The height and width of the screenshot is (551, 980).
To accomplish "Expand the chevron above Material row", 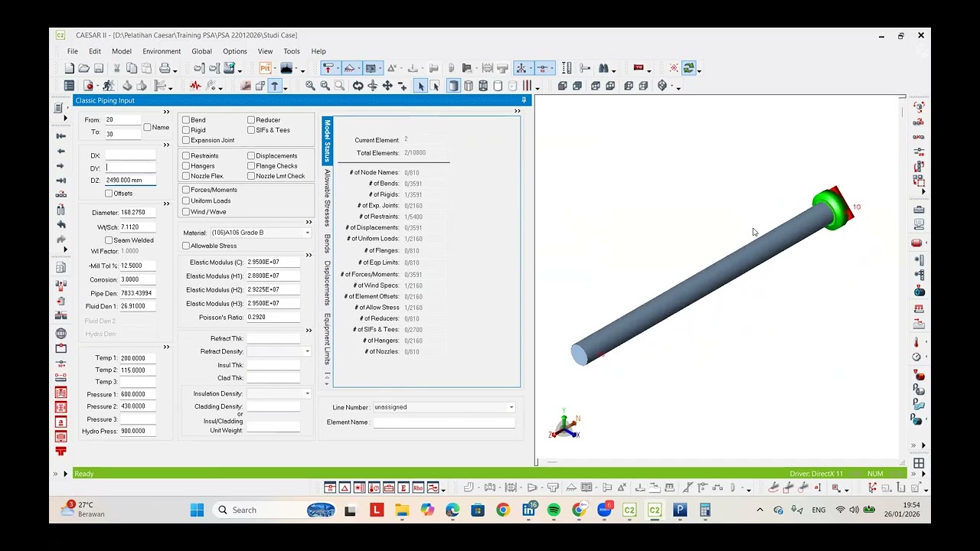I will point(309,223).
